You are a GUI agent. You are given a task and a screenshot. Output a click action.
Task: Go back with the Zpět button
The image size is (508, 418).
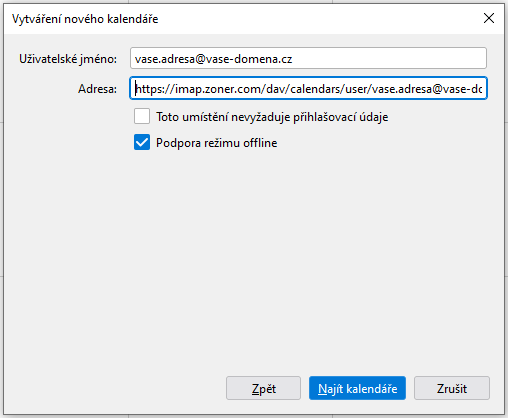[263, 388]
